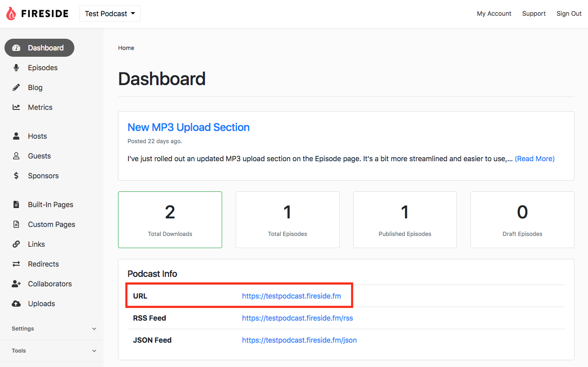Click the arrows icon beside Redirects
The height and width of the screenshot is (367, 588).
click(x=16, y=264)
